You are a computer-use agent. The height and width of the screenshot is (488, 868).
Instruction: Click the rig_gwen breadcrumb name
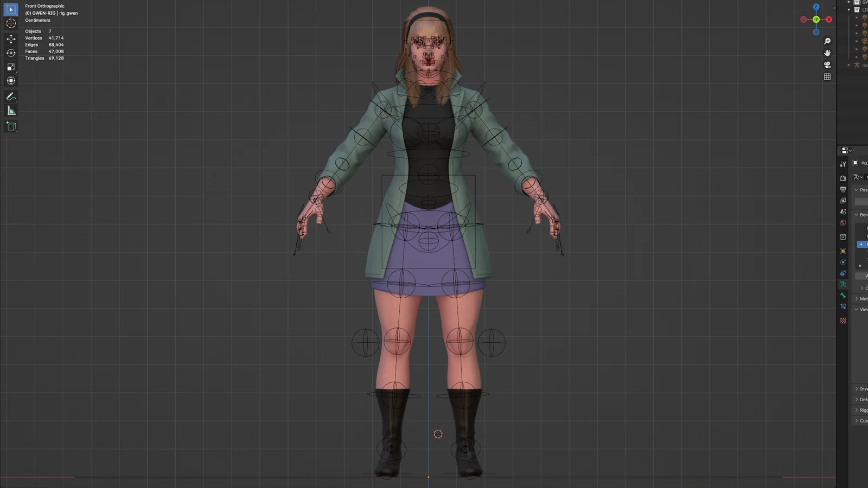point(864,163)
